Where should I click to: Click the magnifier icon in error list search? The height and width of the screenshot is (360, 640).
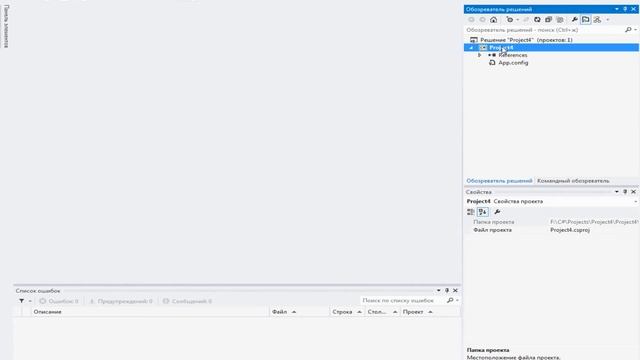(450, 300)
